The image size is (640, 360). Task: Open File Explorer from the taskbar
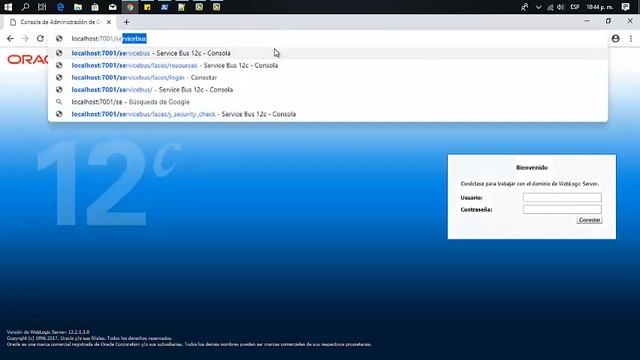coord(78,7)
